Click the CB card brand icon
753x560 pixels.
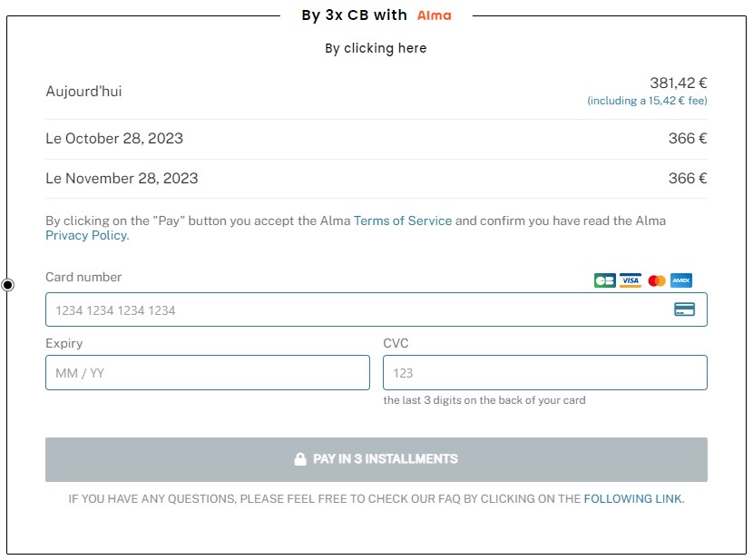click(x=604, y=280)
